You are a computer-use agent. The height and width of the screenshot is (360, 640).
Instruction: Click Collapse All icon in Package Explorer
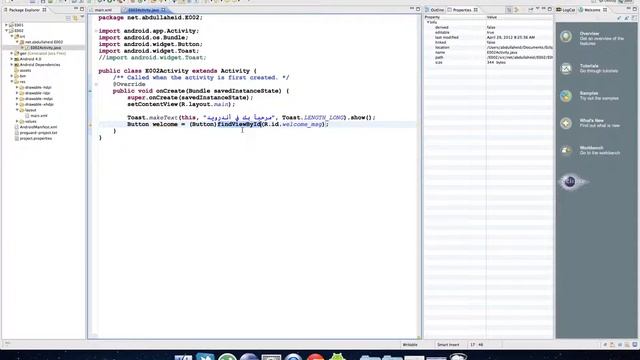pos(68,18)
